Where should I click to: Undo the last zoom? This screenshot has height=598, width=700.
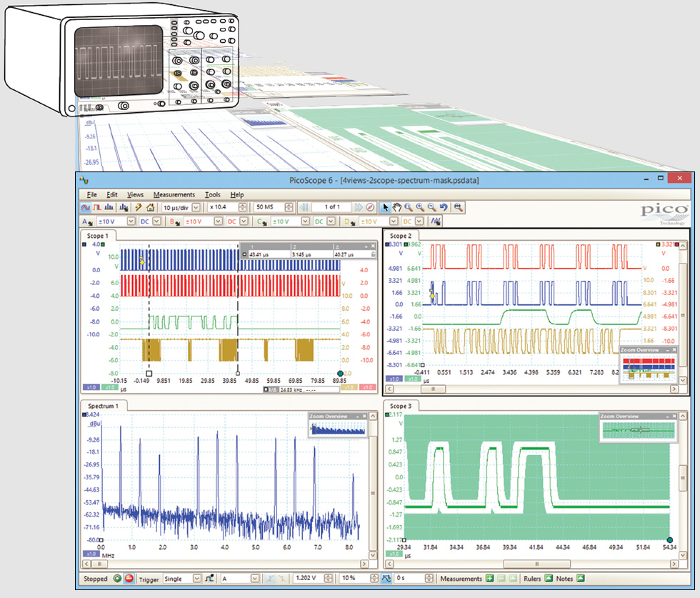coord(444,207)
